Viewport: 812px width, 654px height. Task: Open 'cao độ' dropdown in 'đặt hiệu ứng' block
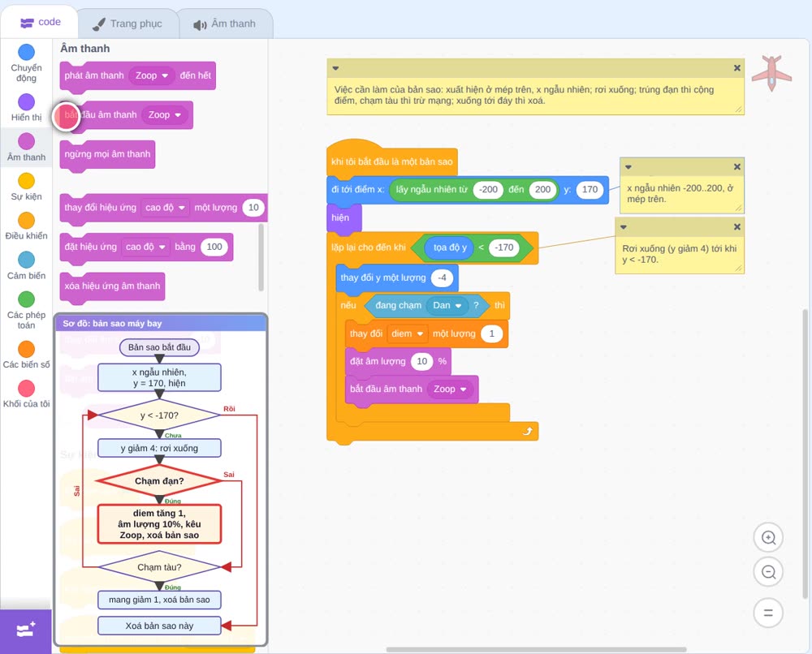pos(145,247)
